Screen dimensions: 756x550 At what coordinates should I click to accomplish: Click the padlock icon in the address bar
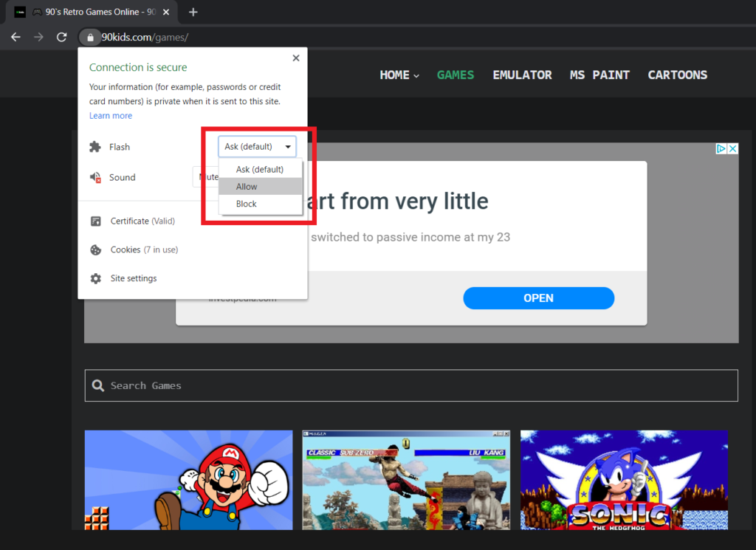(90, 37)
